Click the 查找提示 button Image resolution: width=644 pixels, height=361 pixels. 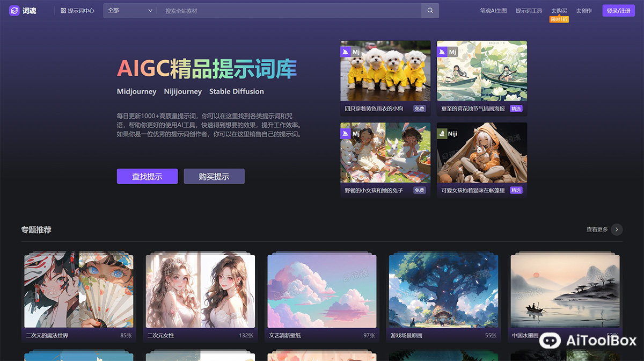click(x=147, y=176)
